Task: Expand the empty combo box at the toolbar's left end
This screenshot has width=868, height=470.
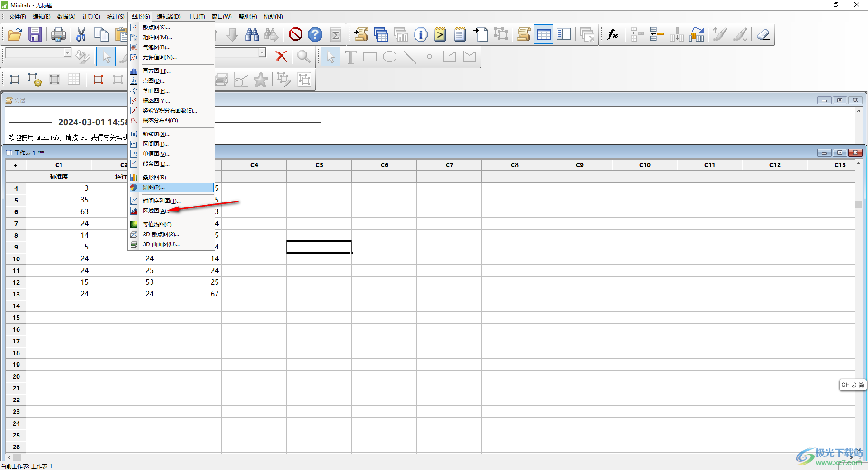Action: 67,53
